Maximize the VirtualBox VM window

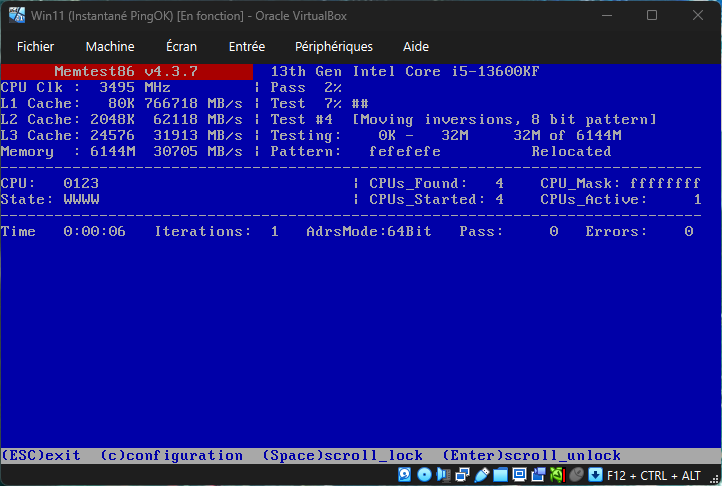coord(652,16)
